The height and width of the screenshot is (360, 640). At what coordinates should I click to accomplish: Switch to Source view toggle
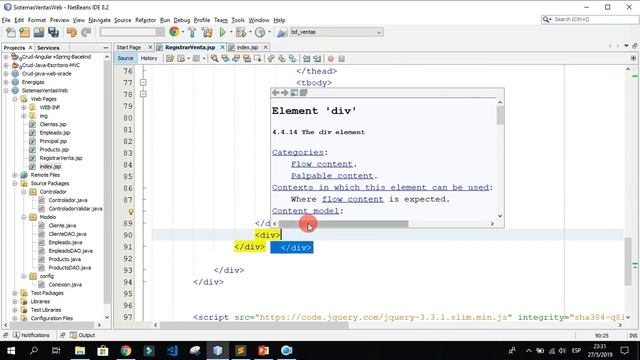point(125,58)
